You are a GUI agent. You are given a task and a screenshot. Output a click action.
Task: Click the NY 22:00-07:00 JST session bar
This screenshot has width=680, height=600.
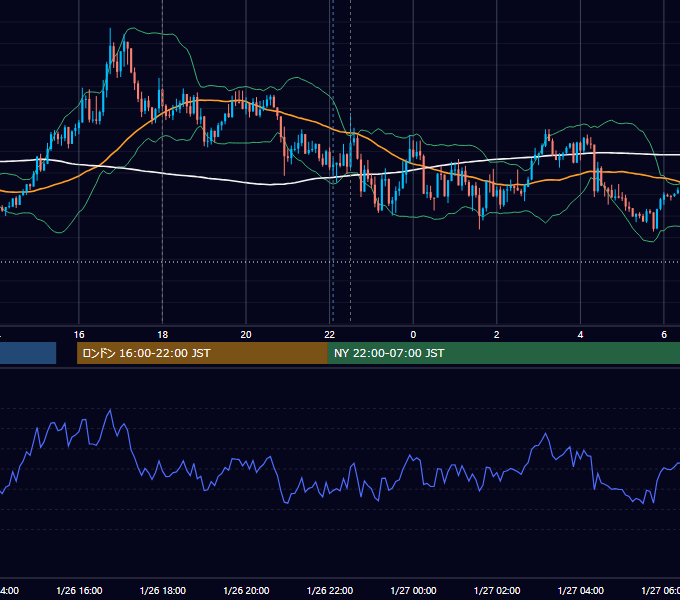click(x=503, y=353)
